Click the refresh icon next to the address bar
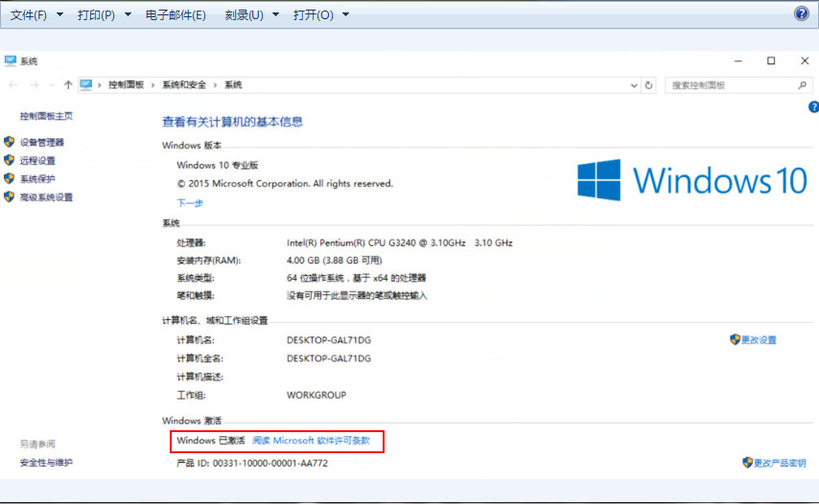 pyautogui.click(x=649, y=85)
